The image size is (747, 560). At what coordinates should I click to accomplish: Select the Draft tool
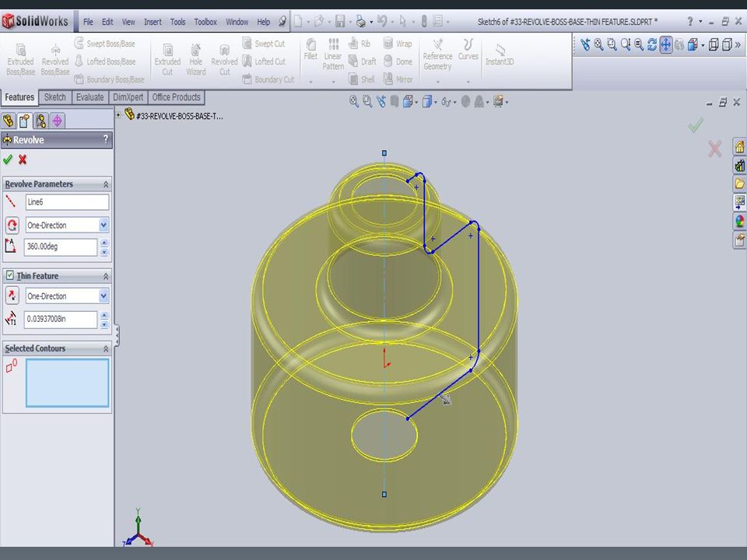pyautogui.click(x=362, y=61)
